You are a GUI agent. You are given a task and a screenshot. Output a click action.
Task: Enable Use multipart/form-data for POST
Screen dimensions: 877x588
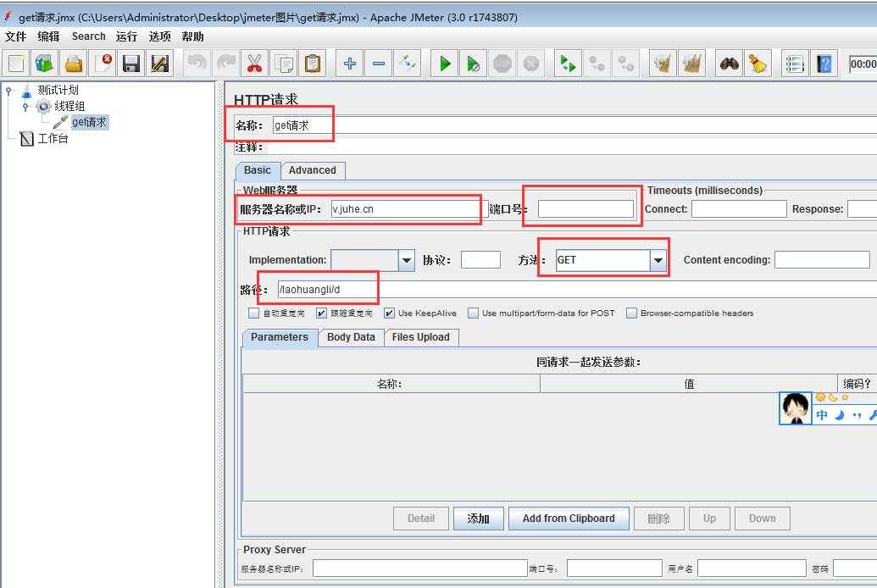click(473, 313)
